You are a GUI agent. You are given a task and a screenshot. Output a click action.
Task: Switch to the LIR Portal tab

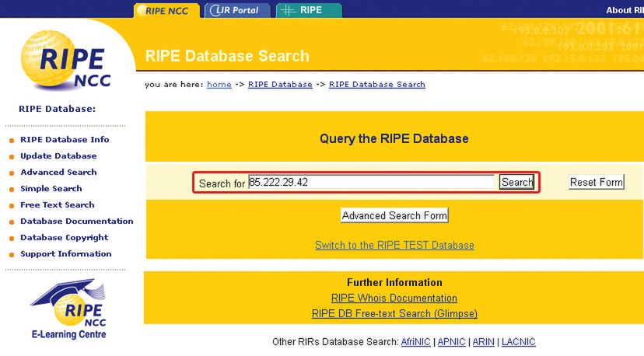(237, 10)
